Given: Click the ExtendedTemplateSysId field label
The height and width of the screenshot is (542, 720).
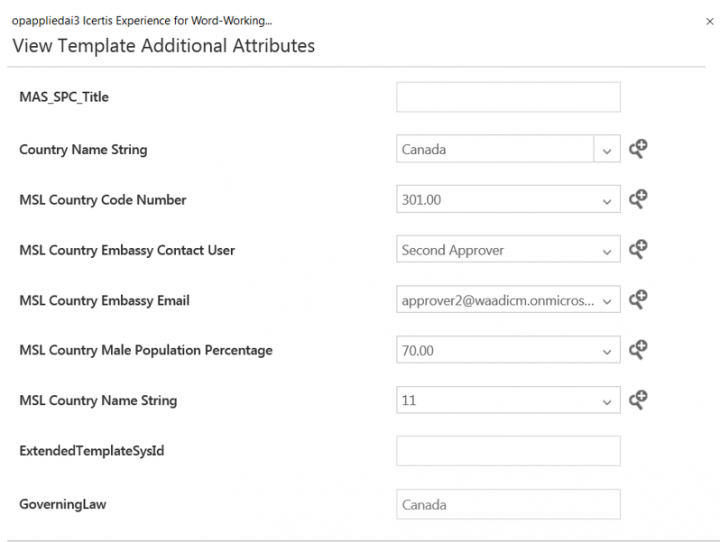Looking at the screenshot, I should [x=91, y=451].
